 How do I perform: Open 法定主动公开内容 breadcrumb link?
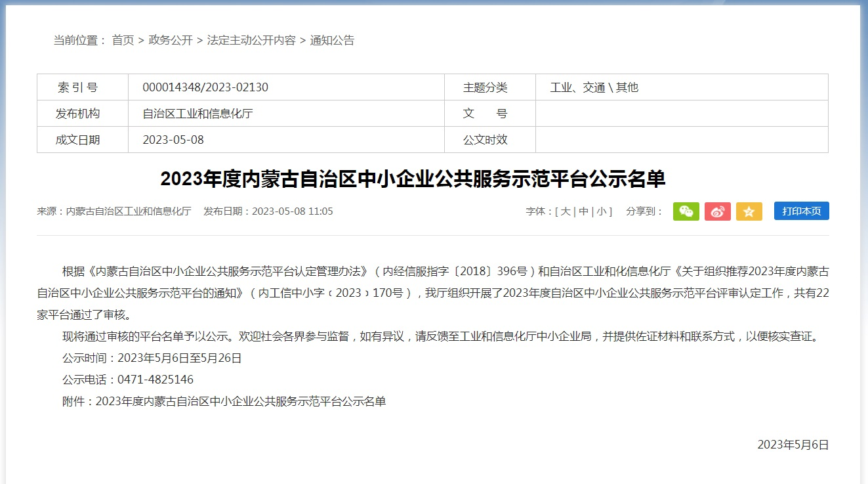click(251, 40)
